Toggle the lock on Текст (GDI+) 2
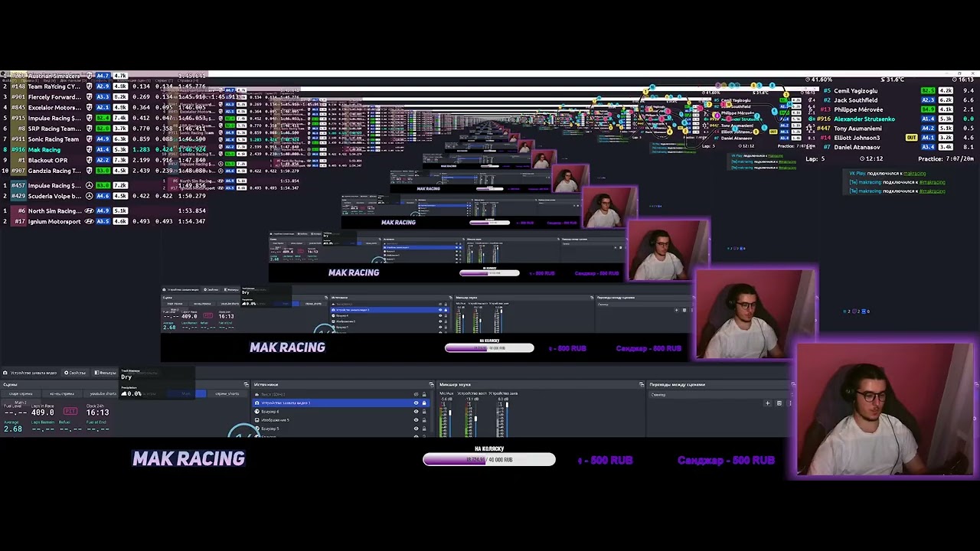Viewport: 980px width, 551px height. pos(424,394)
